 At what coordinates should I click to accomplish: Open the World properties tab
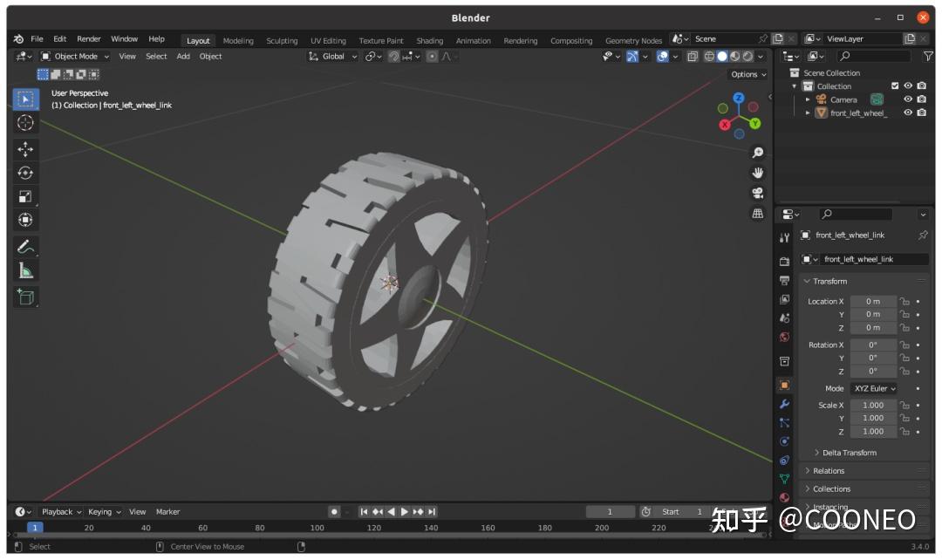785,337
